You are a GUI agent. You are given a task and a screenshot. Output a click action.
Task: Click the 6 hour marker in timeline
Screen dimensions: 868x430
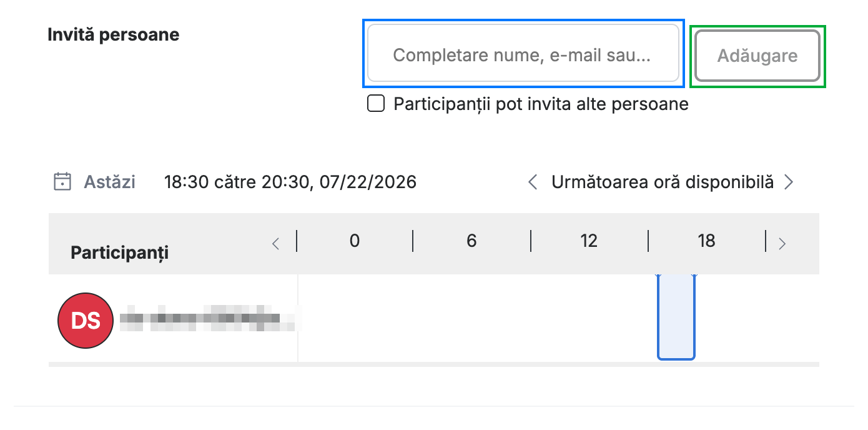[471, 241]
